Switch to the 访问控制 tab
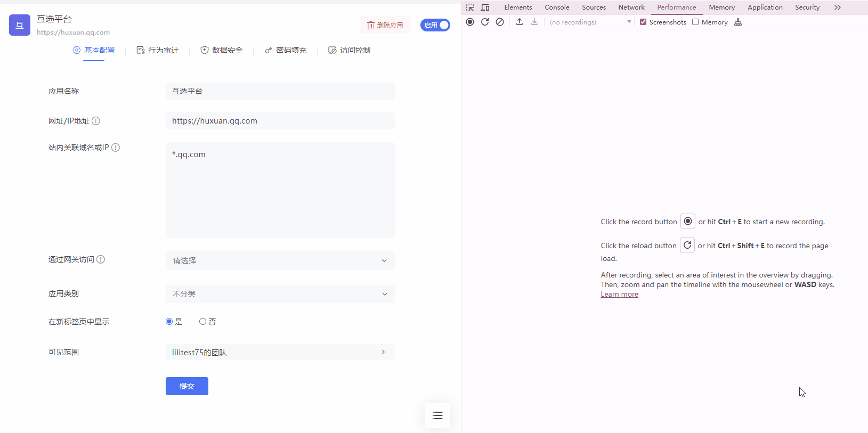 (x=350, y=50)
